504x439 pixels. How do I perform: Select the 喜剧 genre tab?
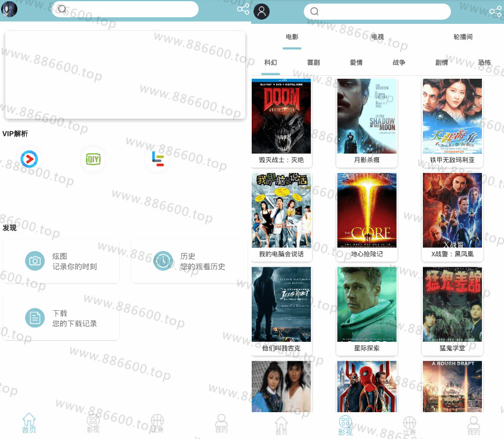(313, 63)
